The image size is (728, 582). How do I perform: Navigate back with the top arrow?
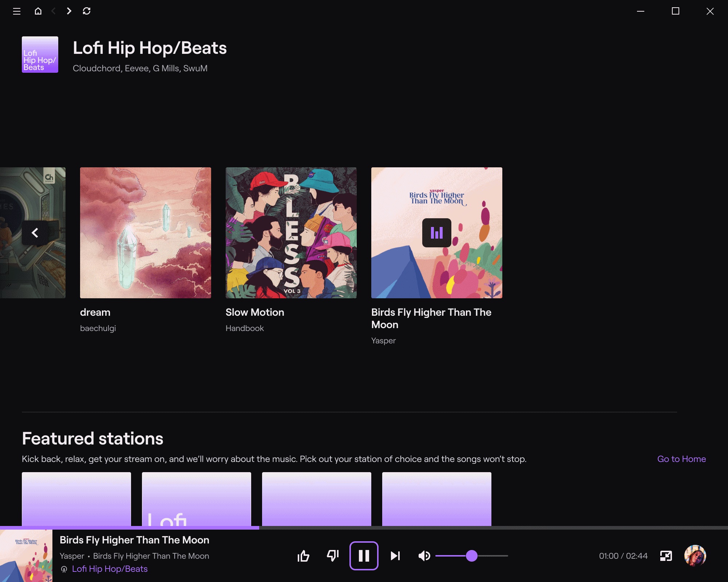tap(54, 11)
